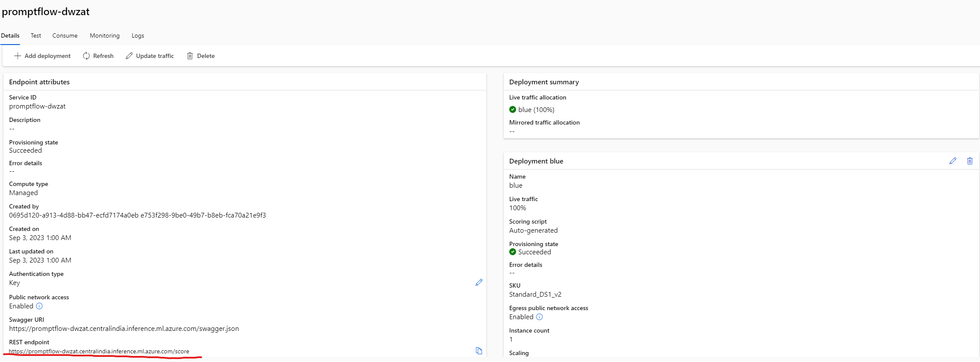Image resolution: width=980 pixels, height=362 pixels.
Task: Click the promptflow-dwzat page title
Action: pos(45,12)
